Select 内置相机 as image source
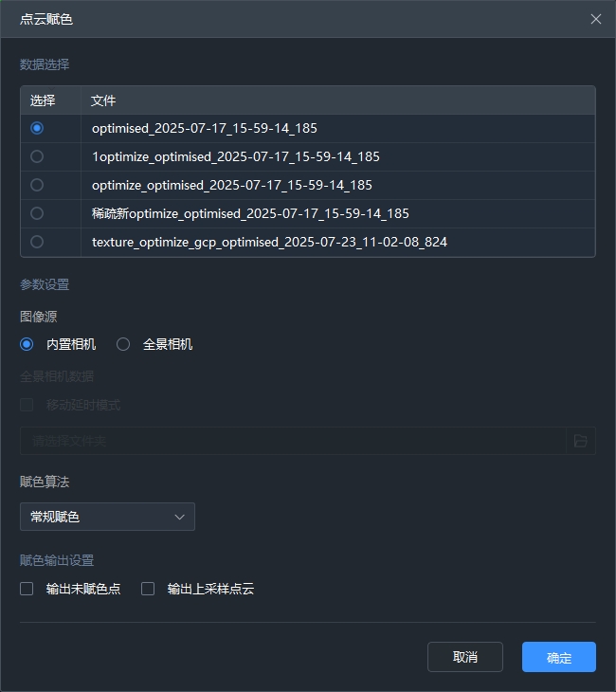The width and height of the screenshot is (616, 692). point(27,344)
